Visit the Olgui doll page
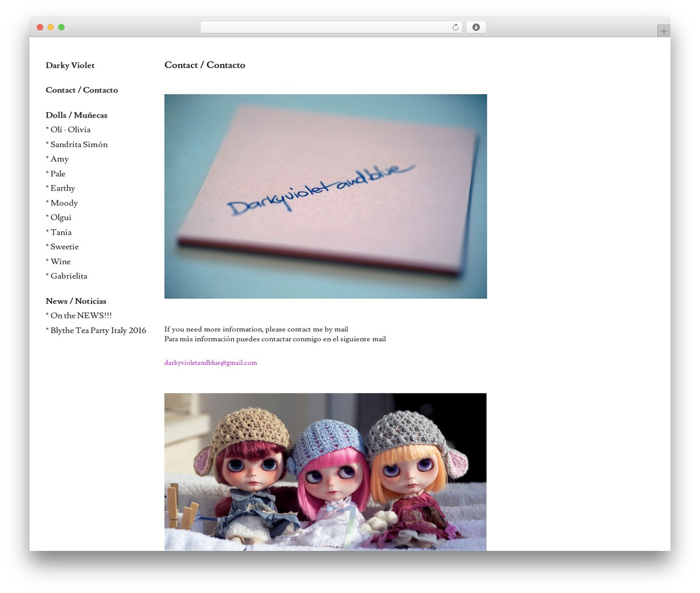Image resolution: width=700 pixels, height=593 pixels. tap(59, 217)
